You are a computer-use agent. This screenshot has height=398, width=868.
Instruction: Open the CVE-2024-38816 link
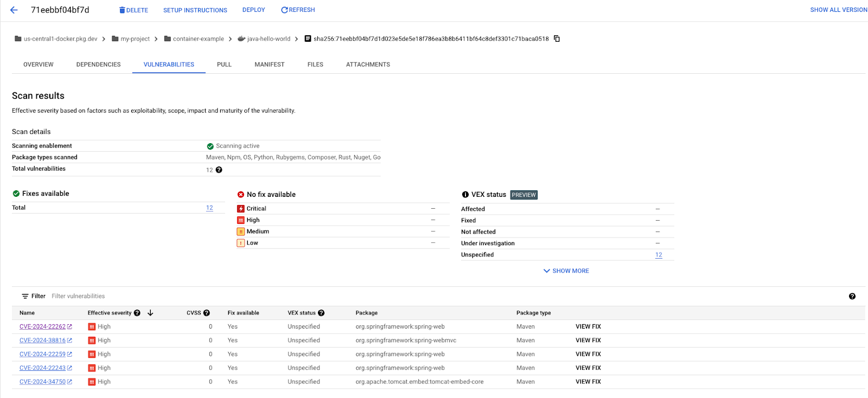[42, 341]
